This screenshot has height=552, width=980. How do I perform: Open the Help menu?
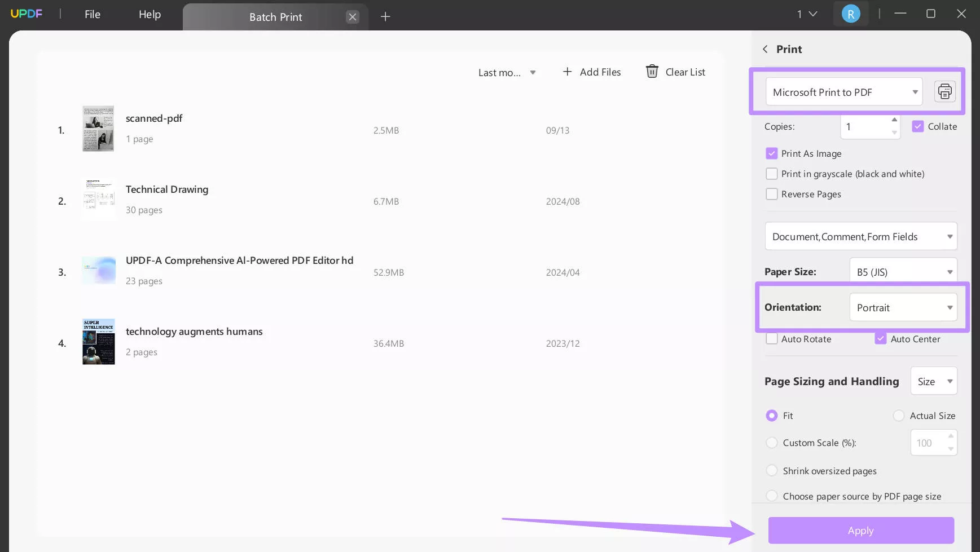click(150, 15)
